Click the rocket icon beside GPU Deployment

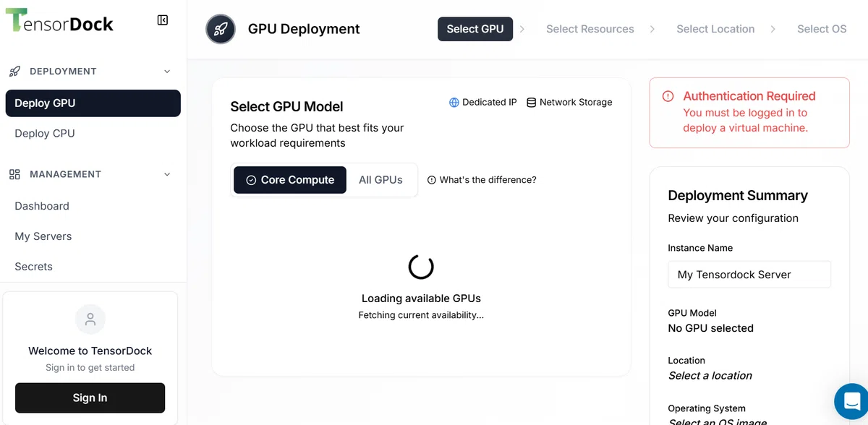[221, 29]
